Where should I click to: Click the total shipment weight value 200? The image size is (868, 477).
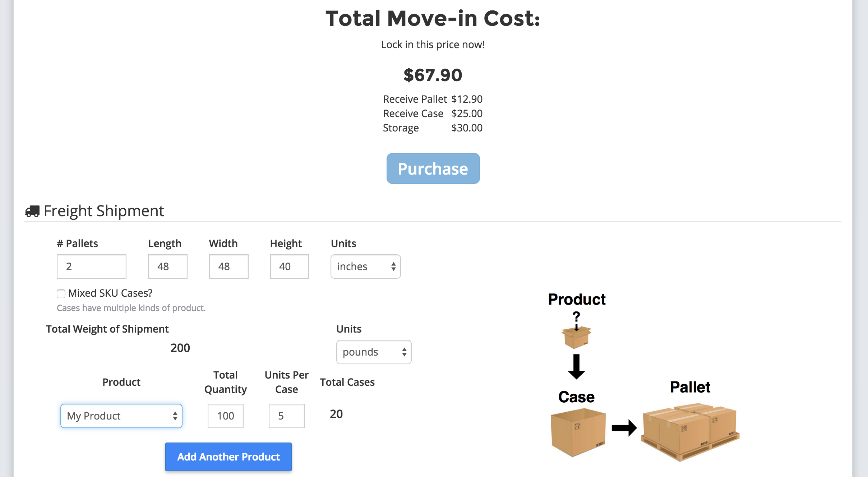click(x=180, y=348)
